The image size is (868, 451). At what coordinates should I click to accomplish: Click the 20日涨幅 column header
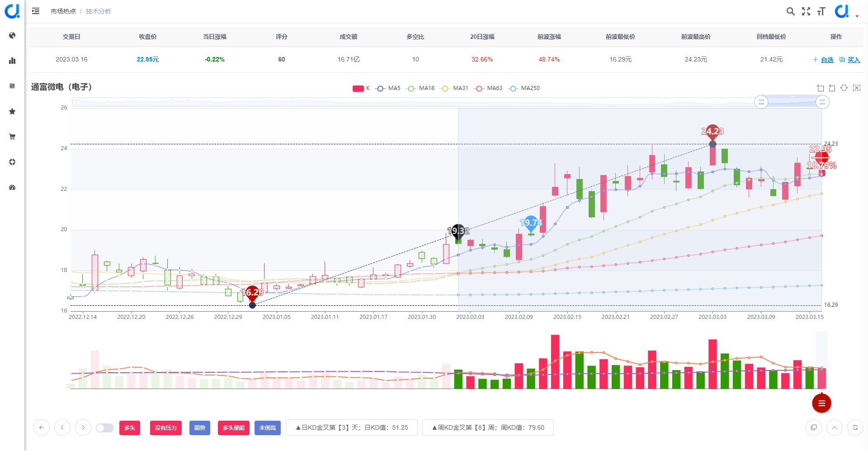coord(482,37)
